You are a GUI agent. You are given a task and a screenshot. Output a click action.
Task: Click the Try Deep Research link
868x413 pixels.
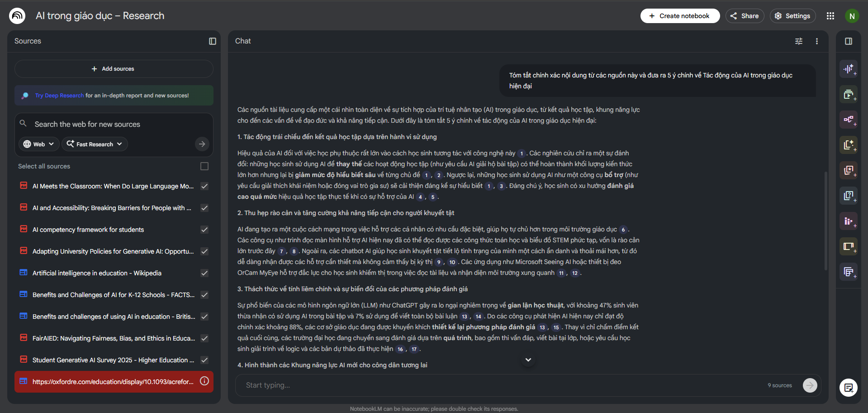[x=59, y=96]
